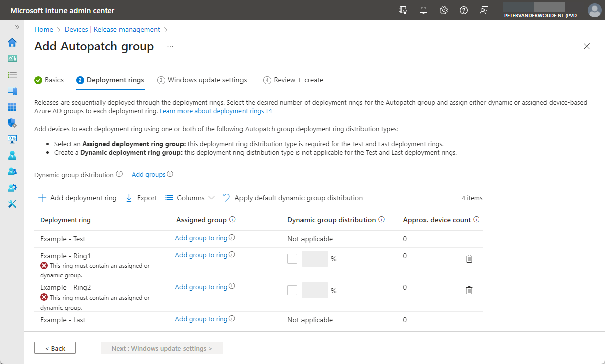
Task: Select the Endpoint security shield icon
Action: coord(12,123)
